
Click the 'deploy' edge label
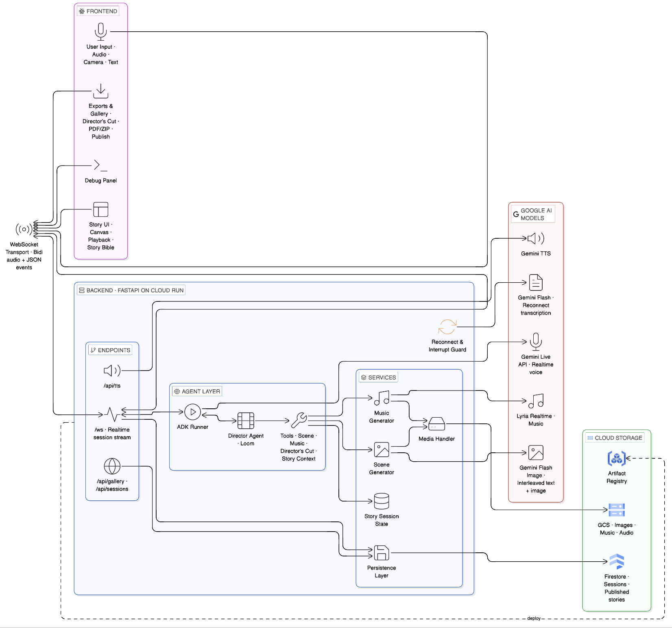pyautogui.click(x=534, y=618)
